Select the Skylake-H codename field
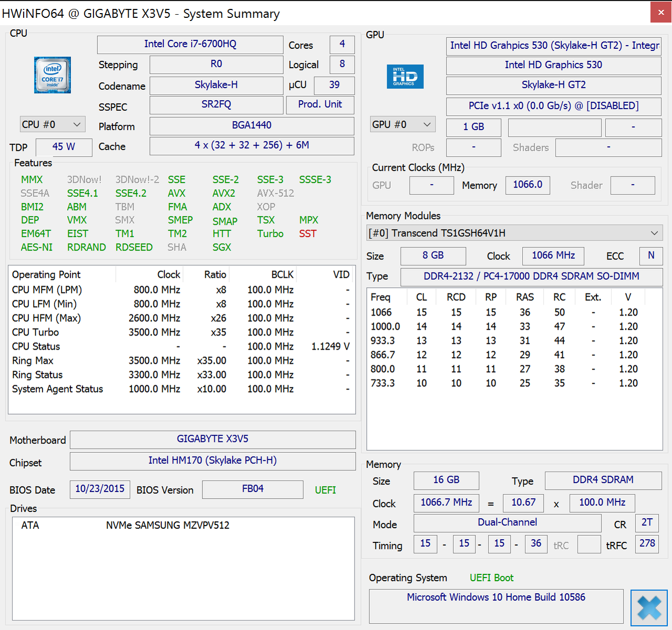This screenshot has height=630, width=672. 216,85
